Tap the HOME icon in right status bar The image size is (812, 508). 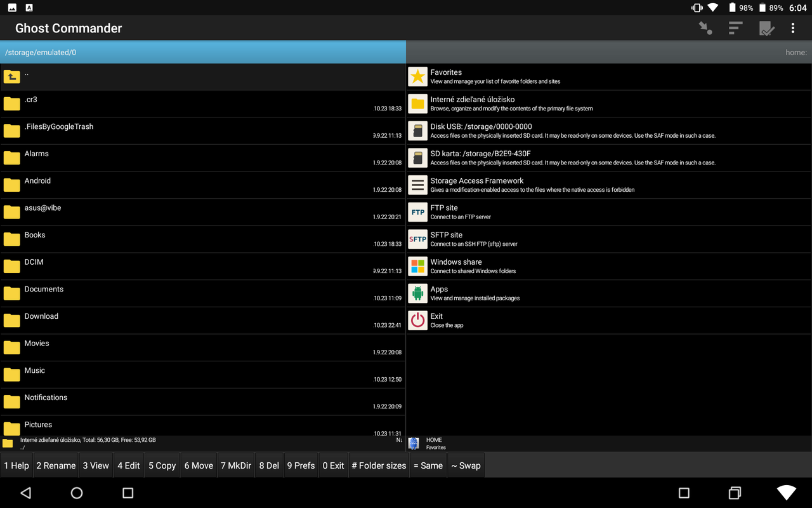point(414,443)
